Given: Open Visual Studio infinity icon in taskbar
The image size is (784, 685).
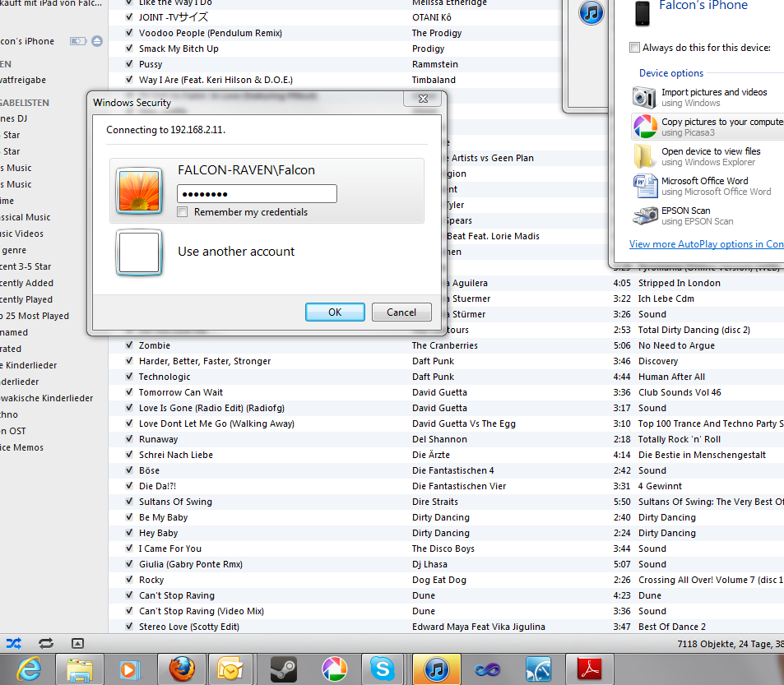Looking at the screenshot, I should click(488, 669).
